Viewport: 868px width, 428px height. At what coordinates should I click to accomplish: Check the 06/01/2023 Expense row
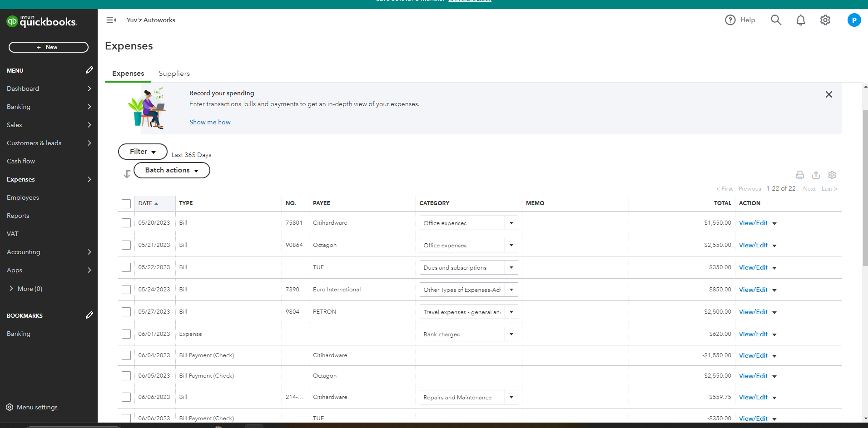click(126, 334)
